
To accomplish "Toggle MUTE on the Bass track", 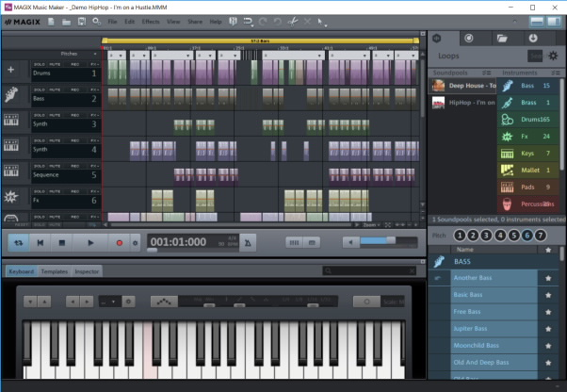I will (x=55, y=90).
